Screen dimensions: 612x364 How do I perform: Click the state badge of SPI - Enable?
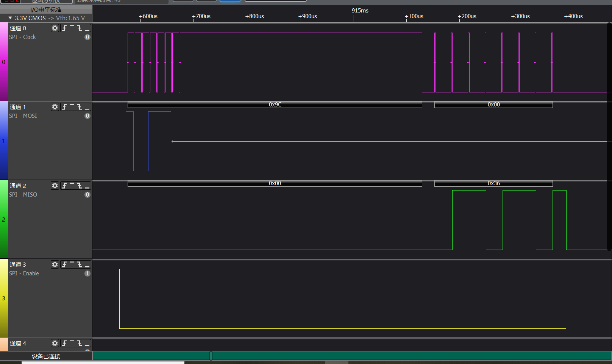pos(87,273)
